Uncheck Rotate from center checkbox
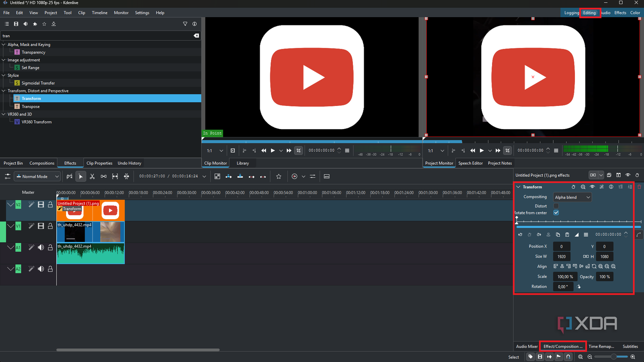Viewport: 644px width, 362px height. [556, 213]
